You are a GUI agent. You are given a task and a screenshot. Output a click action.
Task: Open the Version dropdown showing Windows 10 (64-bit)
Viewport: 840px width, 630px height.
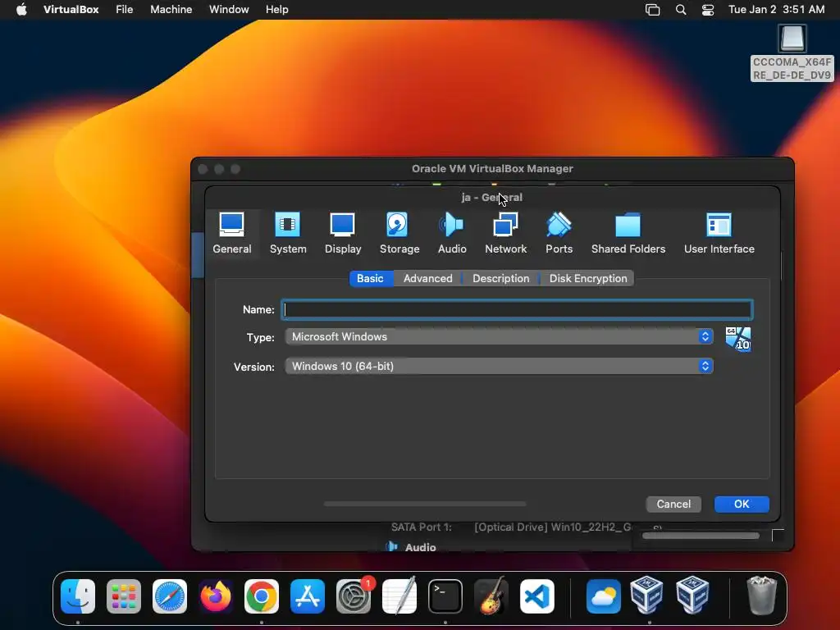click(499, 366)
